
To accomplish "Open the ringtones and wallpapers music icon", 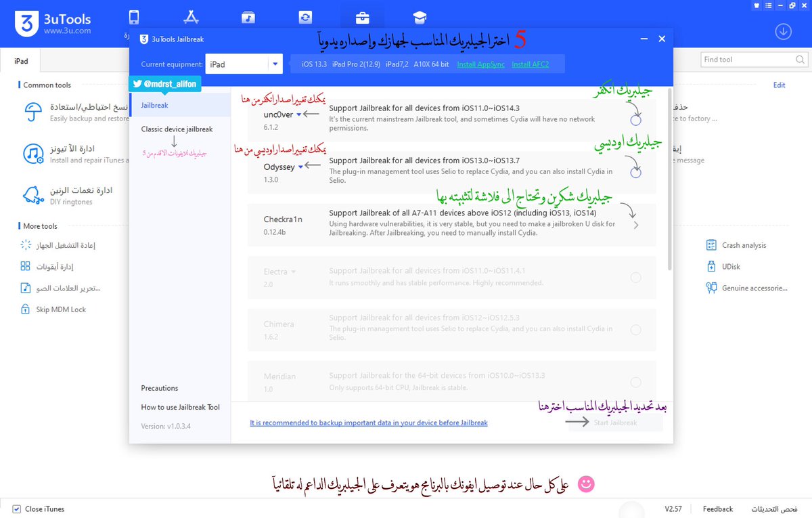I will point(248,18).
